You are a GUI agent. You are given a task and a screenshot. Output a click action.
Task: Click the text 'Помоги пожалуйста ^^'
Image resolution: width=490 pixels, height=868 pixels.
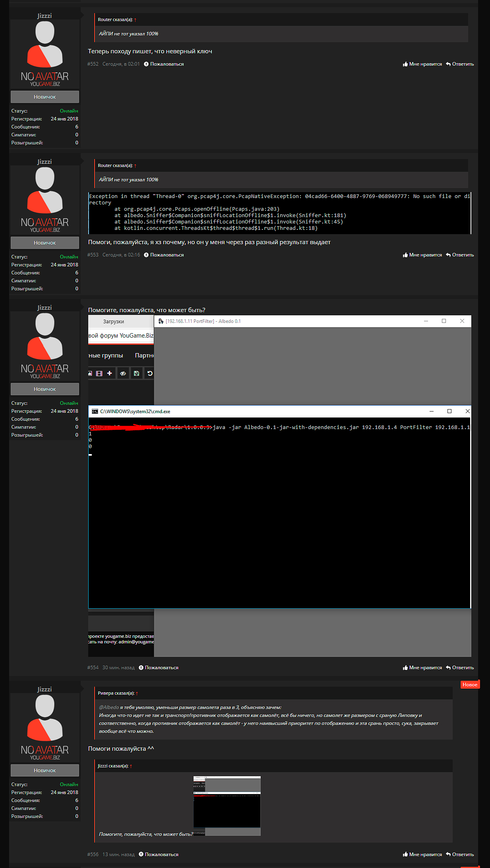click(121, 749)
